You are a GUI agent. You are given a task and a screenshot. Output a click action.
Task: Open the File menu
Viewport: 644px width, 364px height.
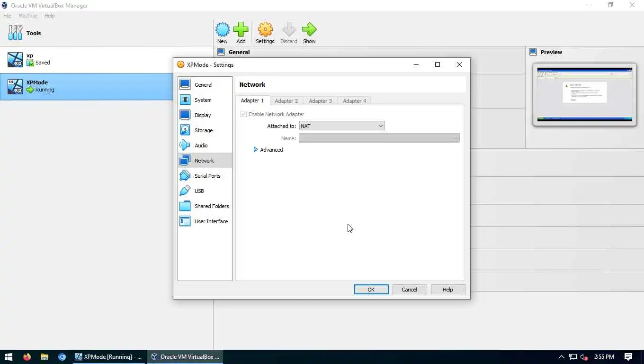[7, 16]
